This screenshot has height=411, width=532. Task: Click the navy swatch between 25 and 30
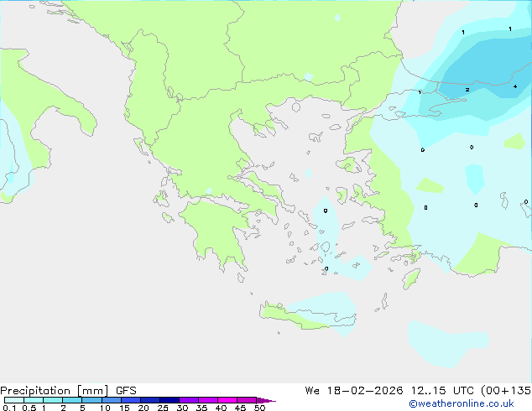click(170, 400)
